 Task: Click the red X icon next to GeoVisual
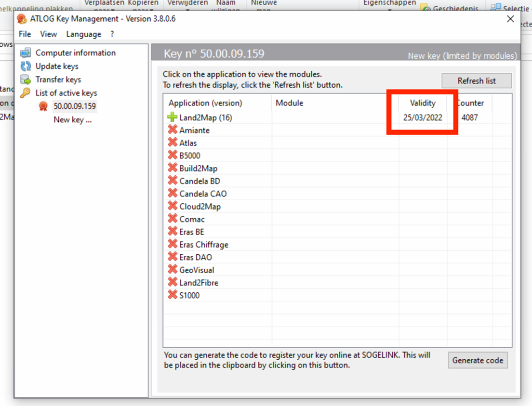point(173,269)
